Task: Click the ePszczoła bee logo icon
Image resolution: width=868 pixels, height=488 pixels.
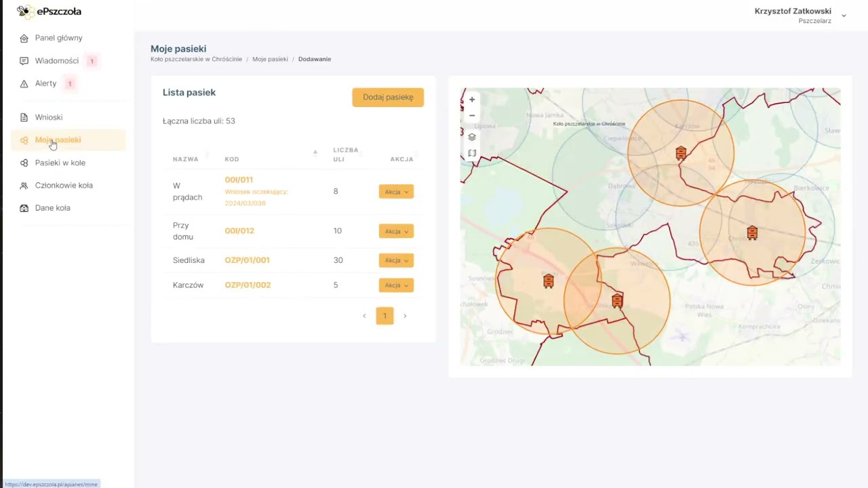Action: point(26,12)
